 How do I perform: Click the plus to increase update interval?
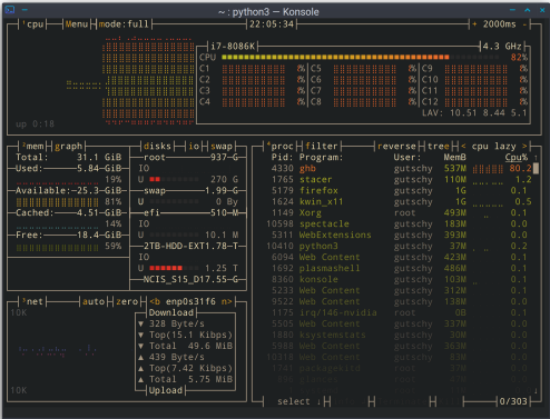point(475,24)
